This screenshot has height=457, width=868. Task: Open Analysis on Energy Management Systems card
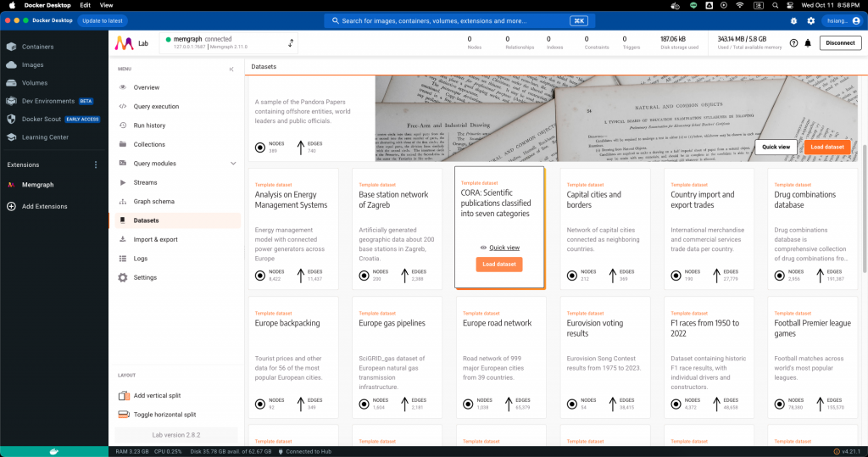point(293,229)
